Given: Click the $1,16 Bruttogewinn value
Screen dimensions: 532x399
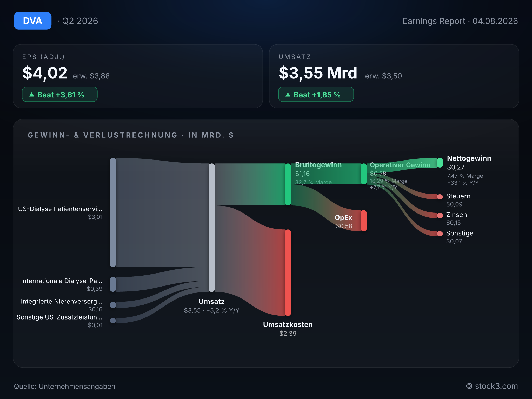Looking at the screenshot, I should click(302, 174).
